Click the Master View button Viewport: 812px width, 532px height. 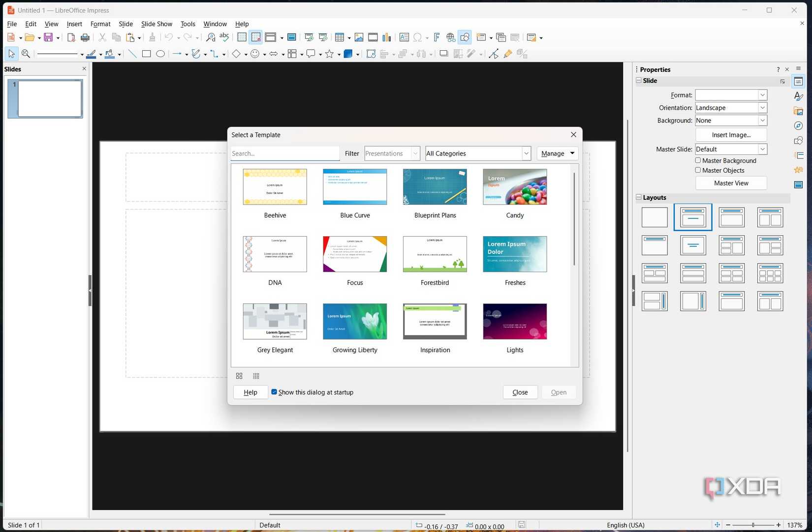click(731, 183)
